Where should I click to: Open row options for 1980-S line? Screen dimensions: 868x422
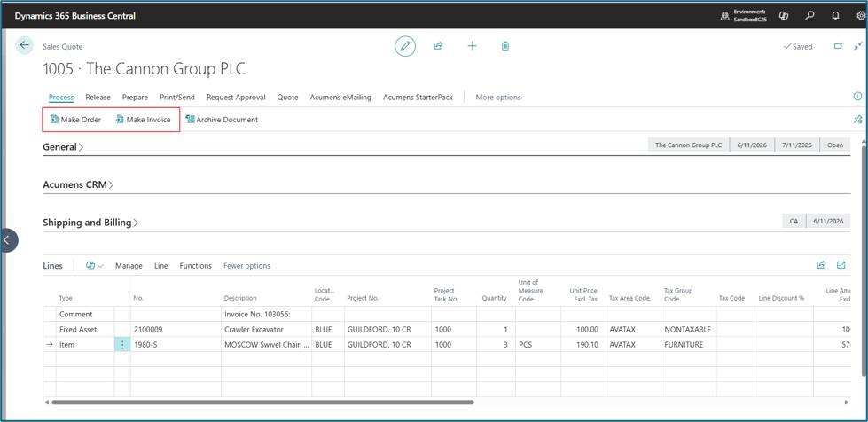click(x=122, y=345)
